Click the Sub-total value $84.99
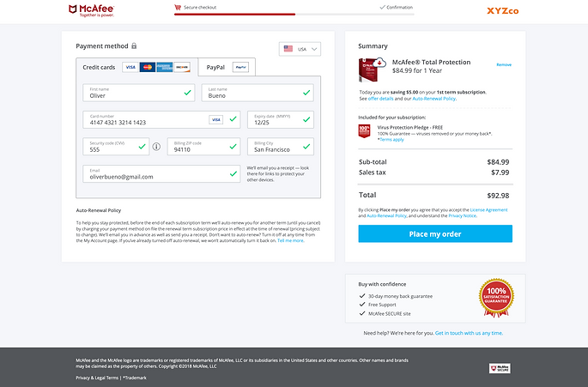588x387 pixels. click(498, 162)
